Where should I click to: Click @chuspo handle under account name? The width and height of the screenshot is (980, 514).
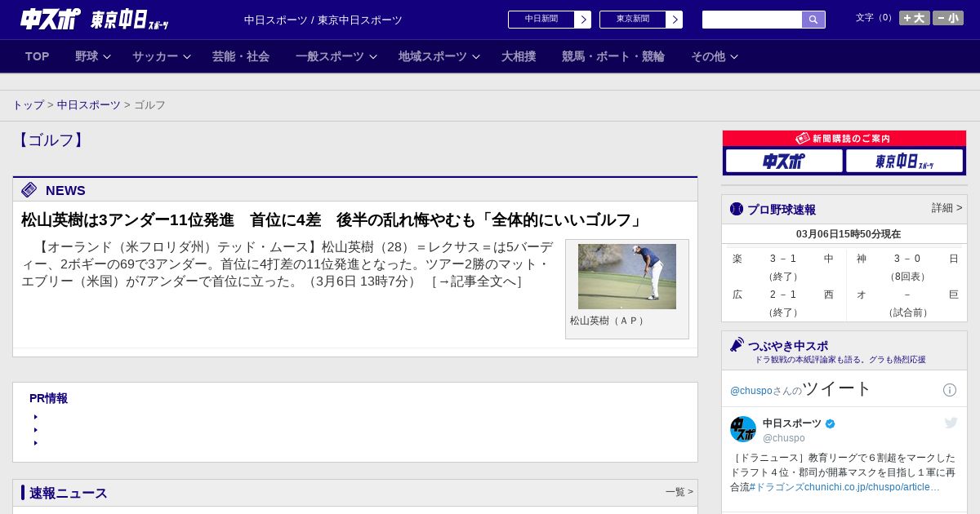(x=784, y=438)
